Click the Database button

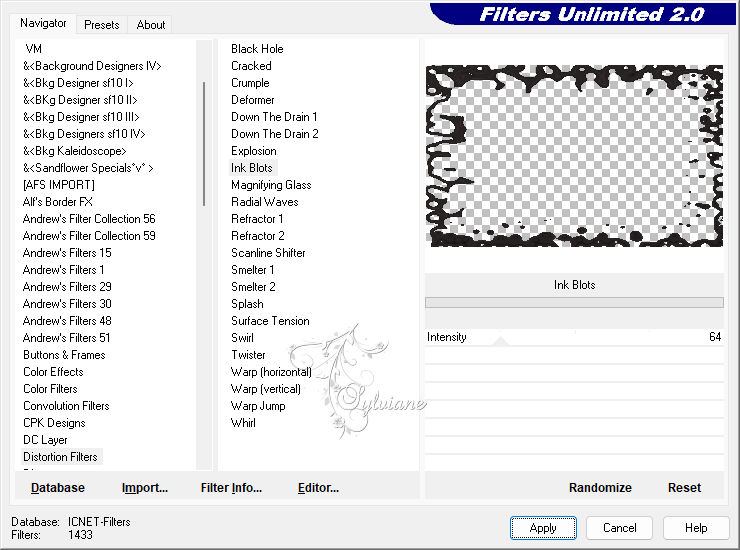pyautogui.click(x=58, y=488)
